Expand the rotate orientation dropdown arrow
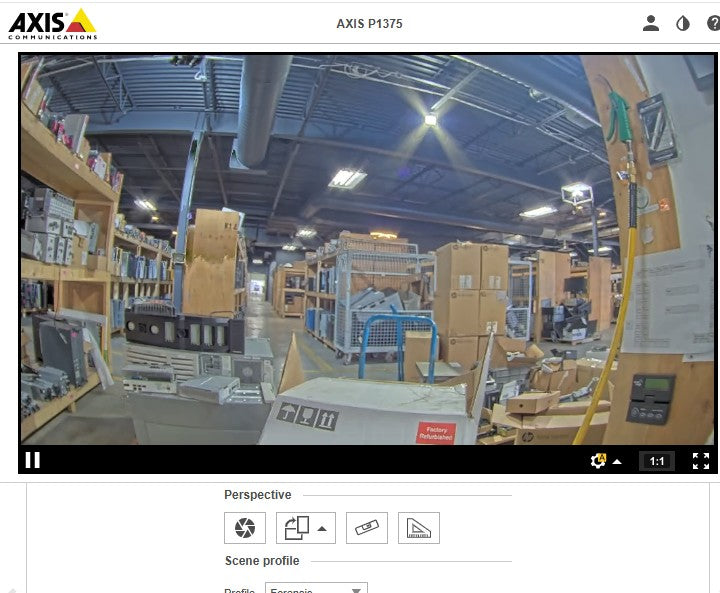 [322, 529]
